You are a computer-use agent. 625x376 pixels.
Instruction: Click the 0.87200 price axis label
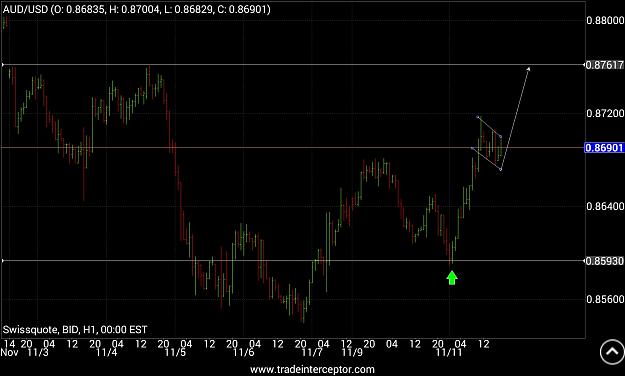tap(605, 114)
